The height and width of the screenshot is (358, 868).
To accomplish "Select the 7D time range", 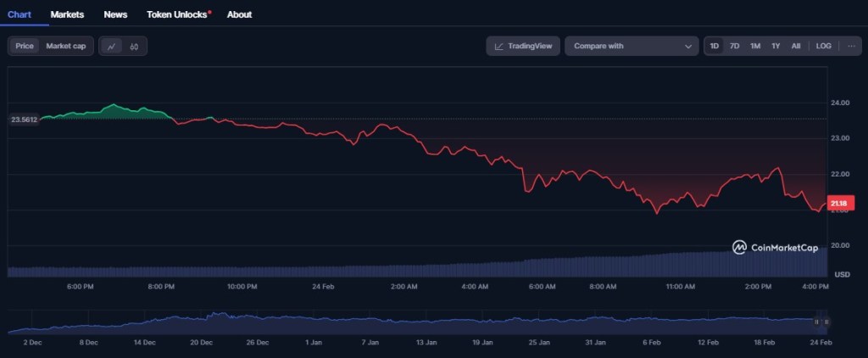I will click(x=735, y=46).
